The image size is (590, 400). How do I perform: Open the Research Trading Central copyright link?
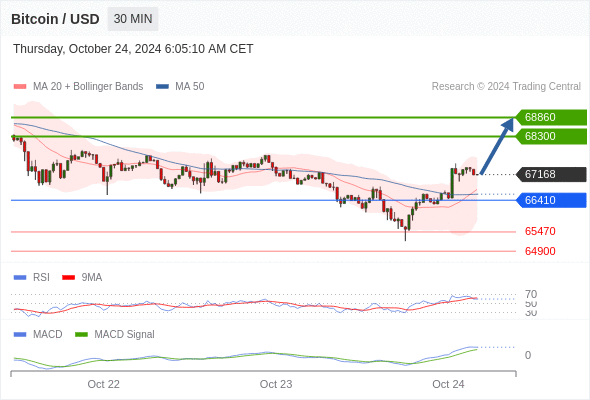pos(506,87)
